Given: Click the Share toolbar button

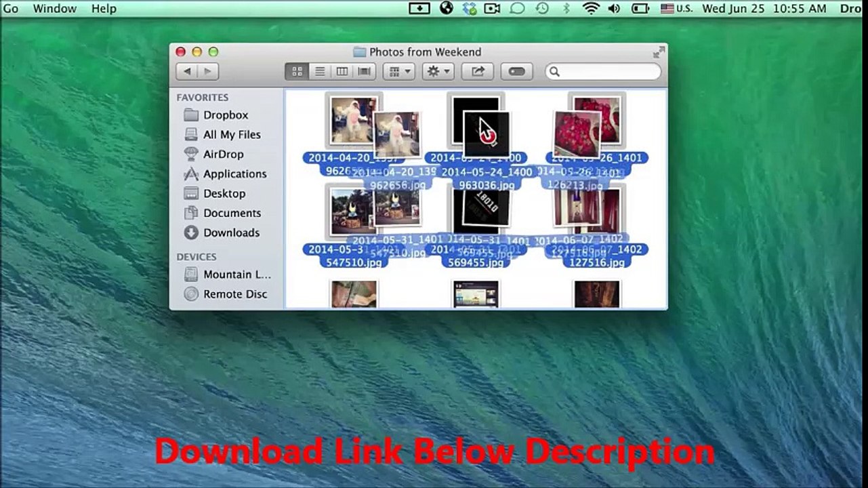Looking at the screenshot, I should [478, 71].
